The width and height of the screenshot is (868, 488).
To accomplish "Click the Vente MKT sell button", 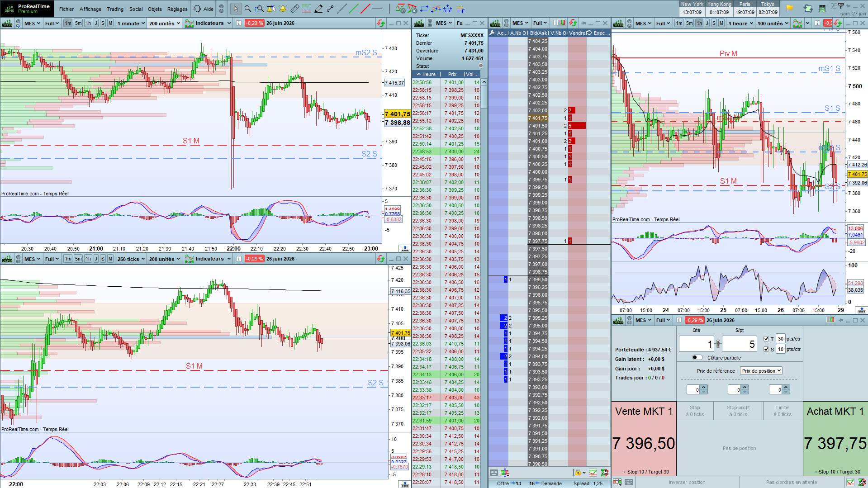I will tap(644, 439).
